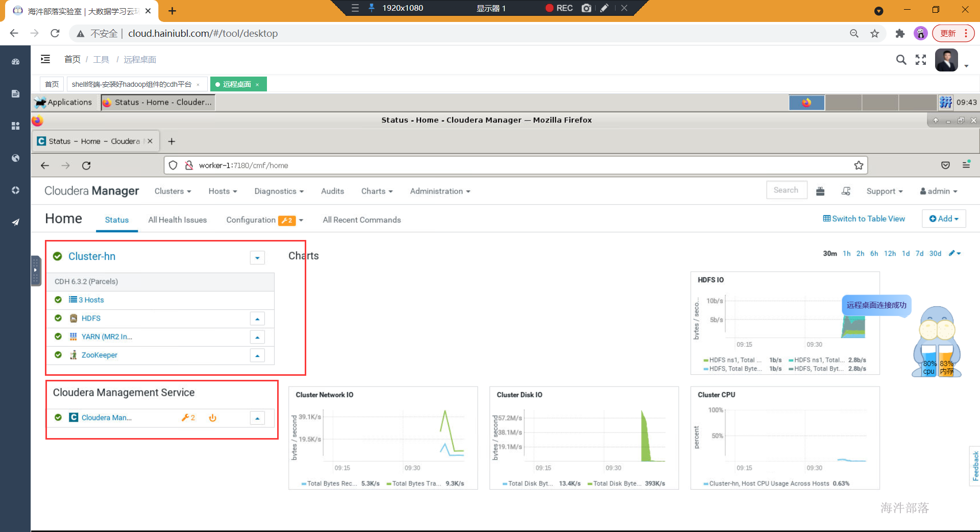Click the Cloudera Manager Search field

click(787, 190)
